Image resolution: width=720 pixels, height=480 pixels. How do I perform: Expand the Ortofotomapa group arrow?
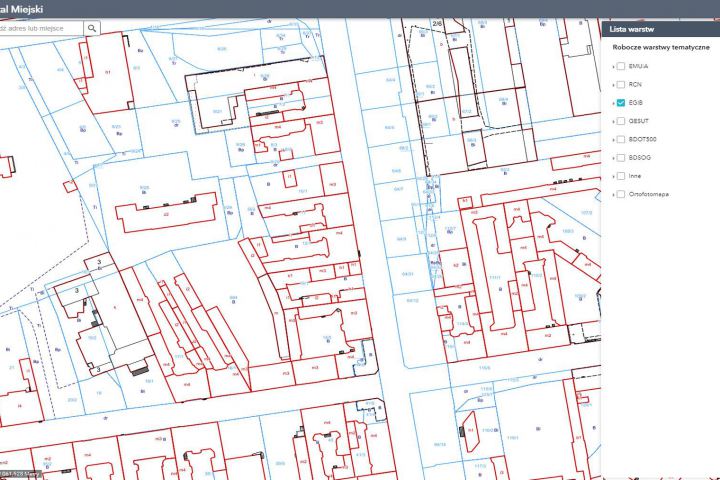pos(613,195)
